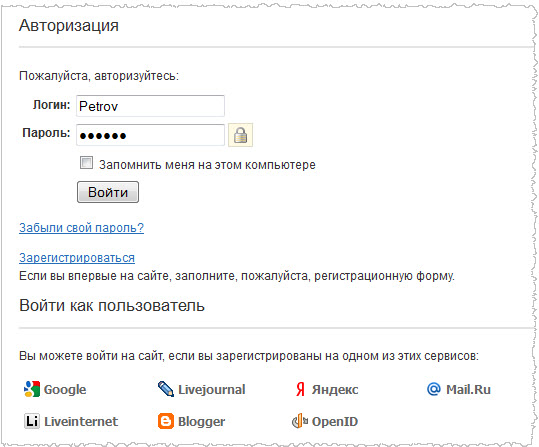Focus the Логин field containing Petrov
The height and width of the screenshot is (447, 539).
coord(150,106)
